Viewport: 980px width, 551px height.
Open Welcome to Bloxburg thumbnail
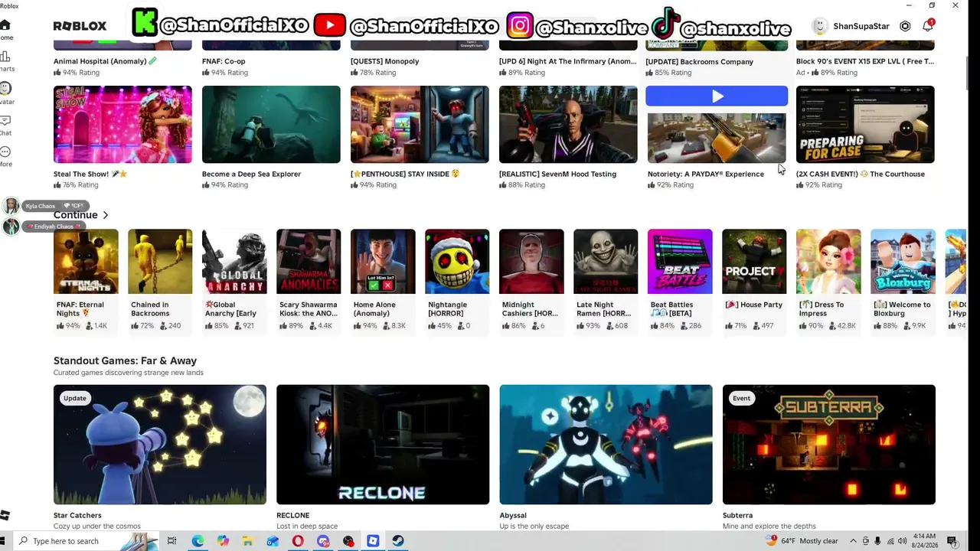903,262
